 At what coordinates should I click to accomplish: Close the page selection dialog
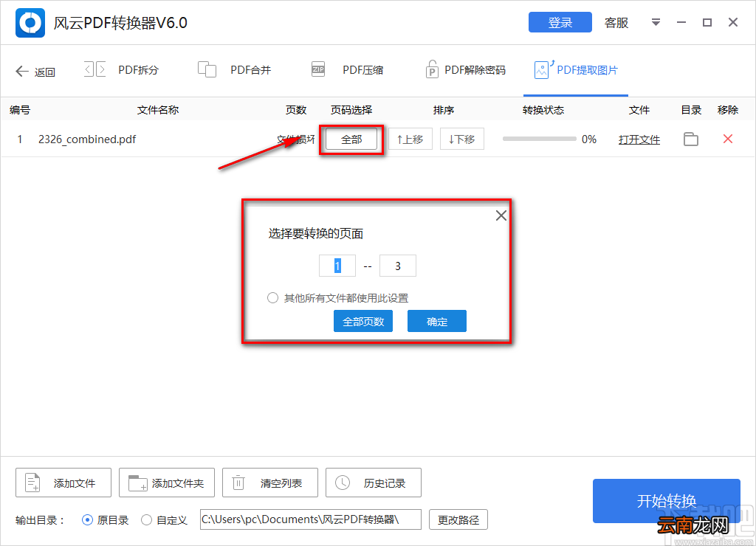pos(501,215)
